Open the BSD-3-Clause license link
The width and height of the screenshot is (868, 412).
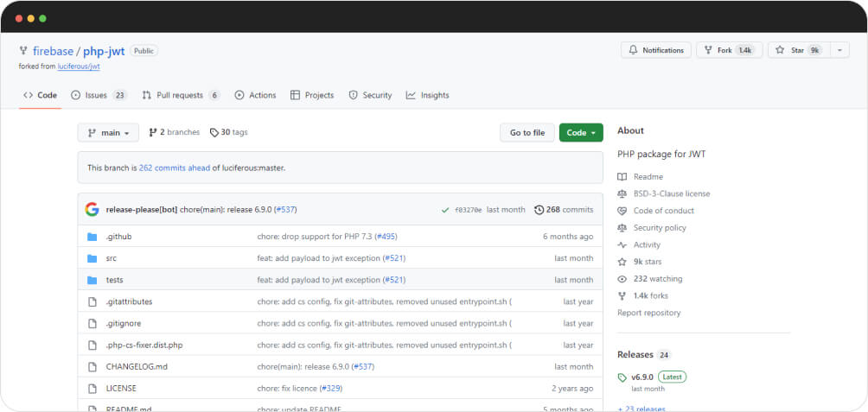click(672, 193)
